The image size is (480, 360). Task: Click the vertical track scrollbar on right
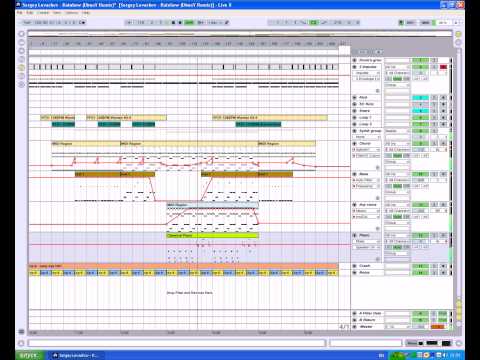459,173
